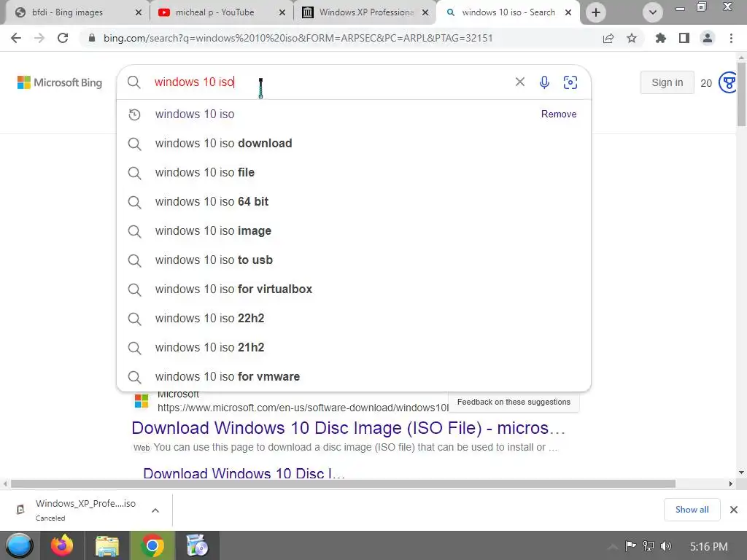Go to Microsoft Bing home logo
The height and width of the screenshot is (560, 747).
[x=60, y=82]
